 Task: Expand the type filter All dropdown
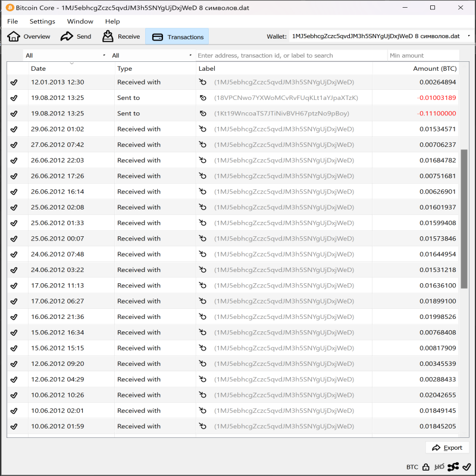tap(152, 55)
